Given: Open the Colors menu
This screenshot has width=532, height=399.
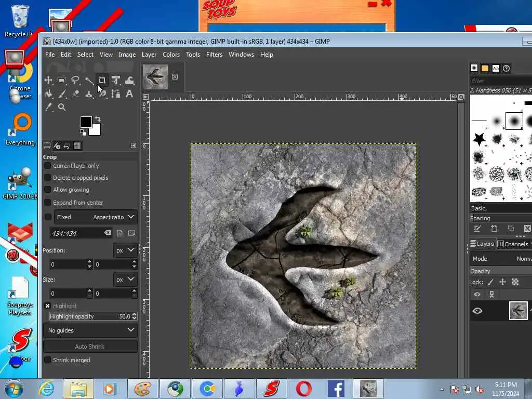Looking at the screenshot, I should [171, 54].
